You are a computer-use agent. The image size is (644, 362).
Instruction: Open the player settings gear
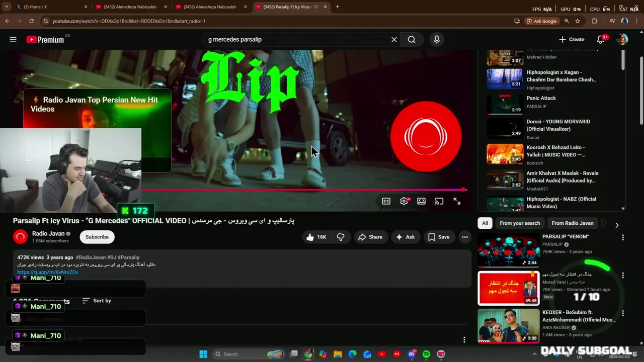click(404, 201)
